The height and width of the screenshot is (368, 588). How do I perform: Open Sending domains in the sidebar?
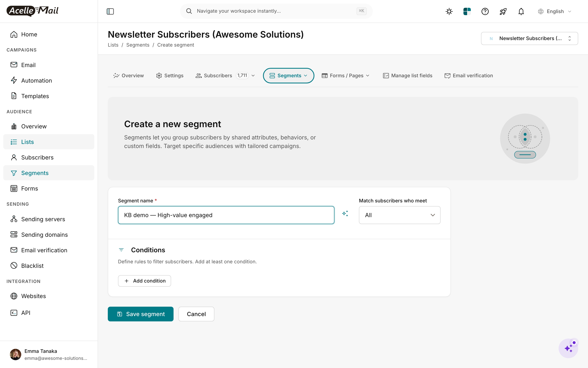coord(49,235)
